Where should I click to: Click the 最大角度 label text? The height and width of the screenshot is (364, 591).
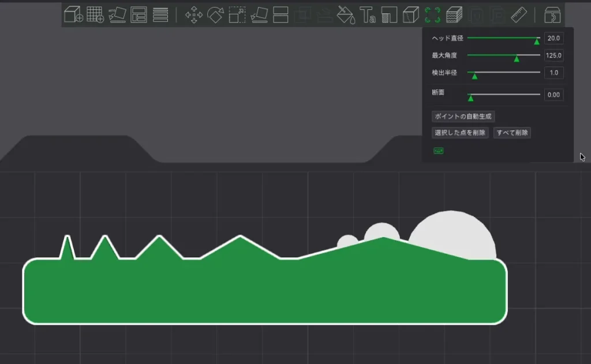pos(444,55)
